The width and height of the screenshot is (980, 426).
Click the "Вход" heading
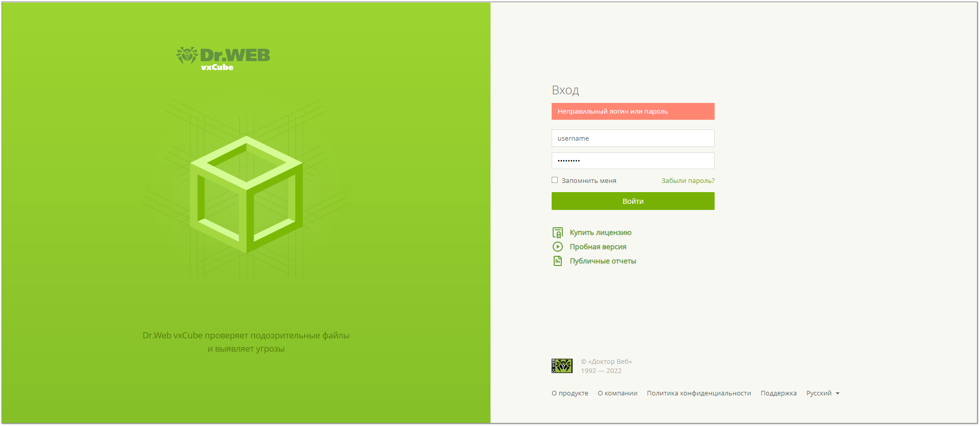[x=565, y=90]
